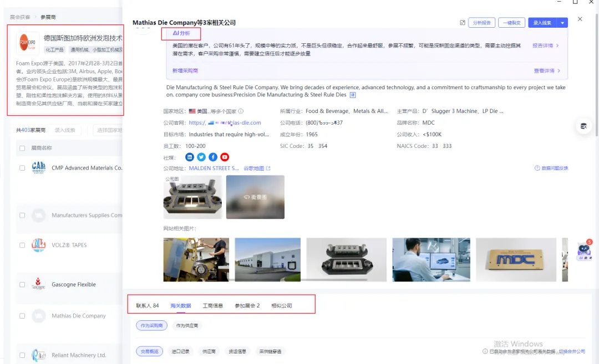Open the AI assistant robot icon
This screenshot has height=364, width=599.
(x=583, y=250)
